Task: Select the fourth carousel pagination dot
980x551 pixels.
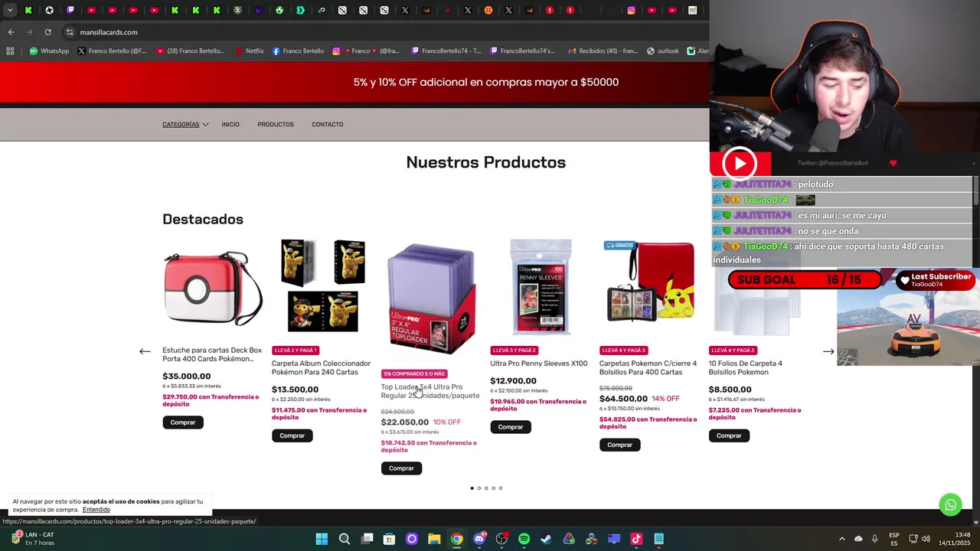Action: click(x=493, y=488)
